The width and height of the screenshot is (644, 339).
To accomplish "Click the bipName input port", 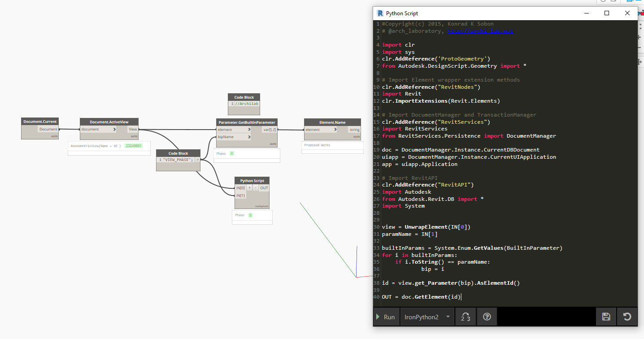I will [x=234, y=136].
